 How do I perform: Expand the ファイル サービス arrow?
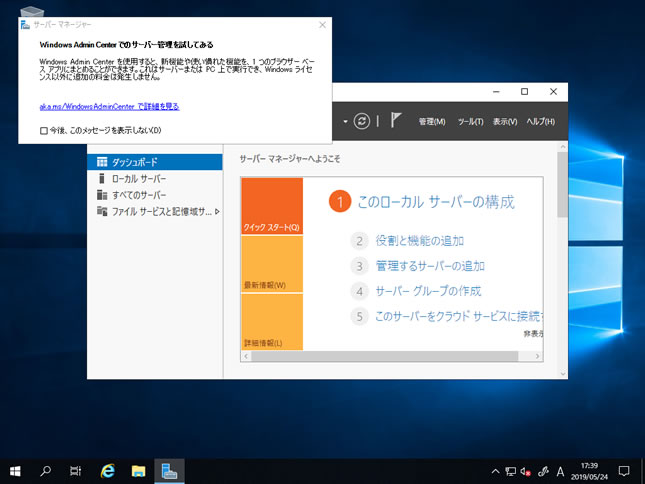click(x=217, y=211)
